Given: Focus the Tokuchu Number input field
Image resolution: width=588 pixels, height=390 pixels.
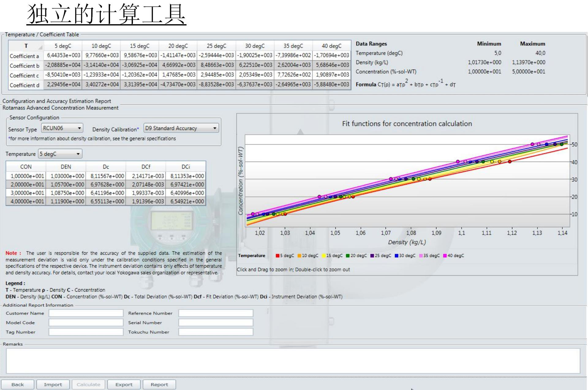Looking at the screenshot, I should (216, 332).
